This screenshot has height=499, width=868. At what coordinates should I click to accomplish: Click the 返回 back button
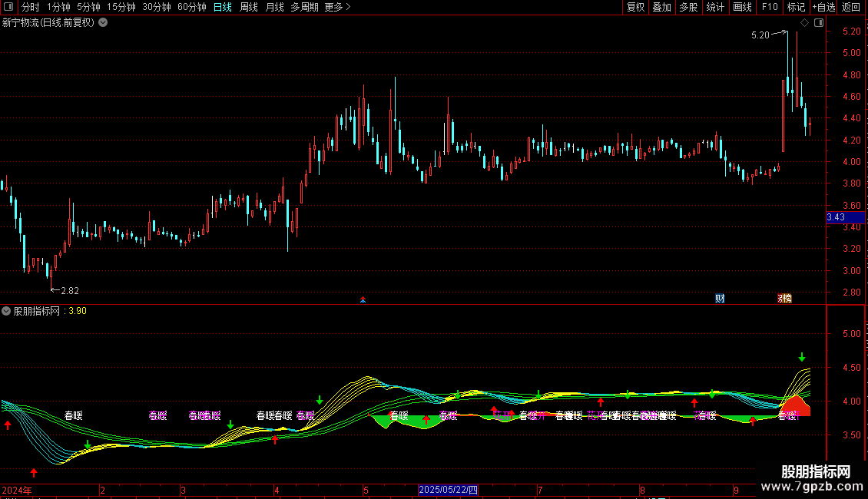(x=851, y=7)
